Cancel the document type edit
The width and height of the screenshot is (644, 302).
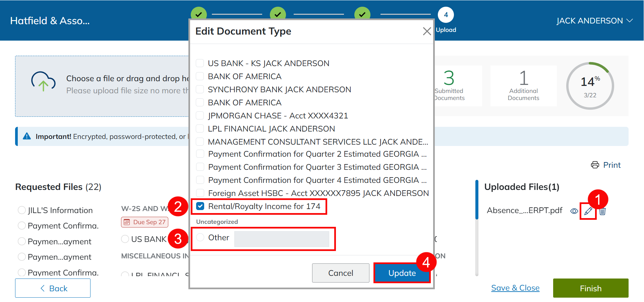341,273
